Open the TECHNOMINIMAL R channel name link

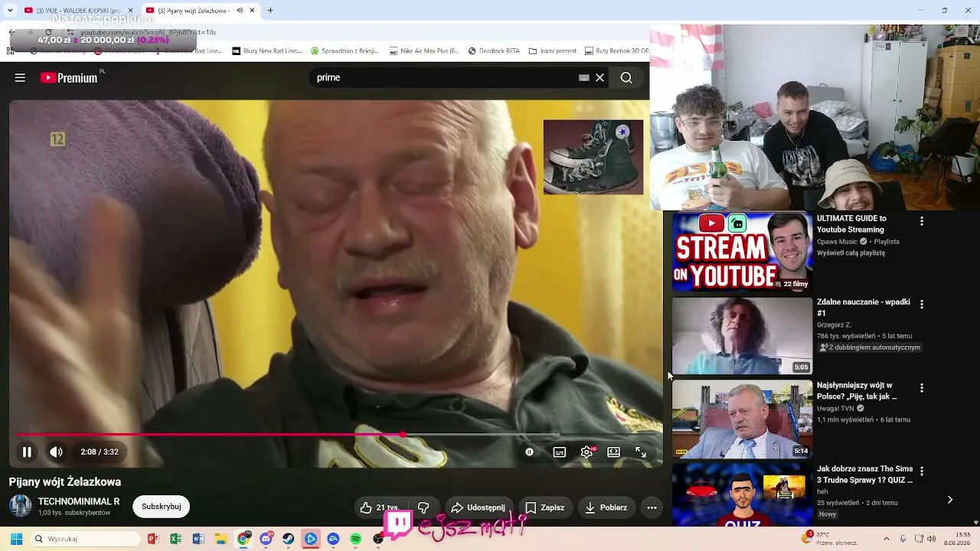pyautogui.click(x=79, y=501)
